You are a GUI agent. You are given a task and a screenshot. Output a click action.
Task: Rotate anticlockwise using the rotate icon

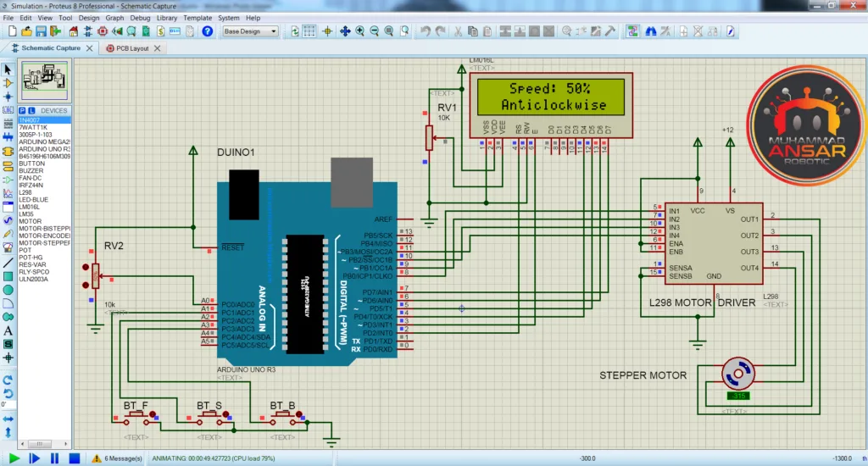pos(7,393)
